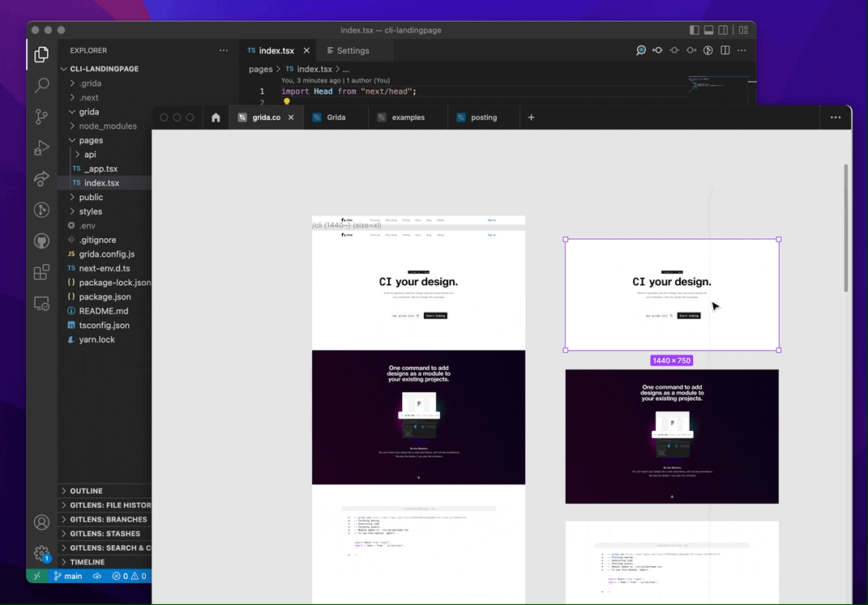The image size is (868, 605).
Task: Open the Grida window ellipsis menu
Action: (836, 117)
